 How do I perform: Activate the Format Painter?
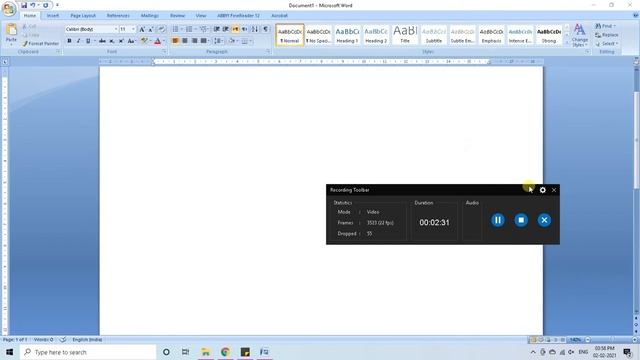(x=41, y=43)
